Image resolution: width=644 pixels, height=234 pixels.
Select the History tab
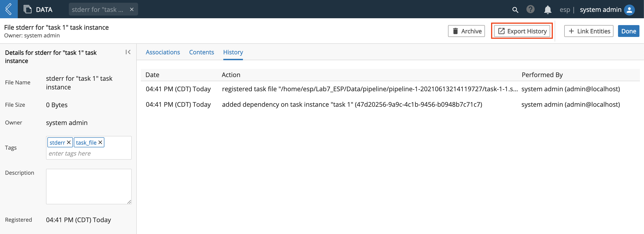[233, 52]
